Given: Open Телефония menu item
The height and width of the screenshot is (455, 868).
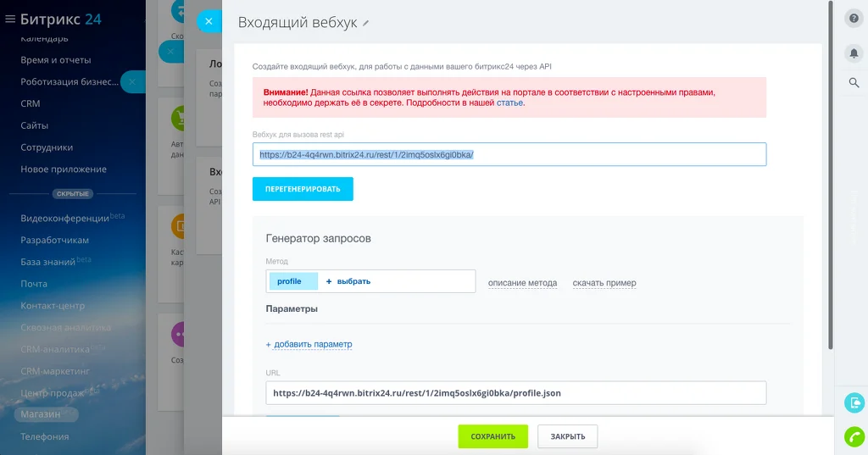Looking at the screenshot, I should coord(45,436).
